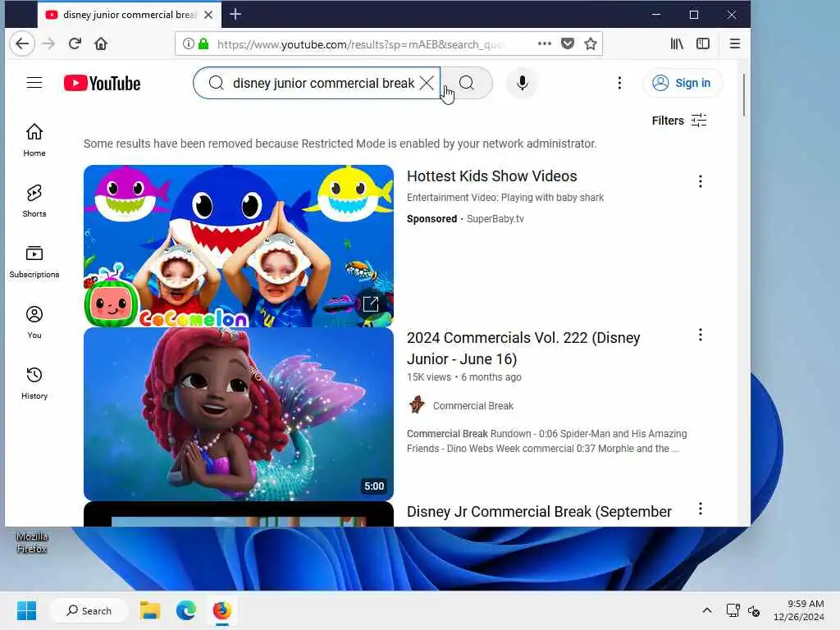Open History in YouTube sidebar
The width and height of the screenshot is (840, 630).
coord(34,382)
